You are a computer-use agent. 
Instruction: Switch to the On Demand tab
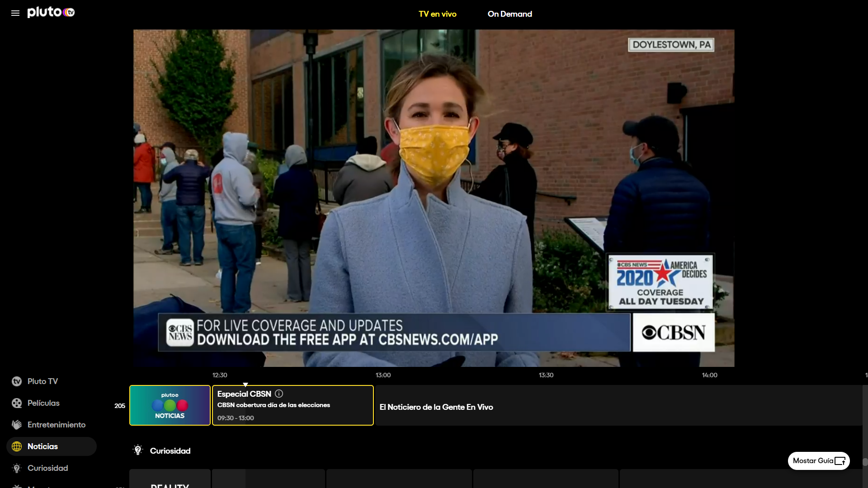point(509,14)
